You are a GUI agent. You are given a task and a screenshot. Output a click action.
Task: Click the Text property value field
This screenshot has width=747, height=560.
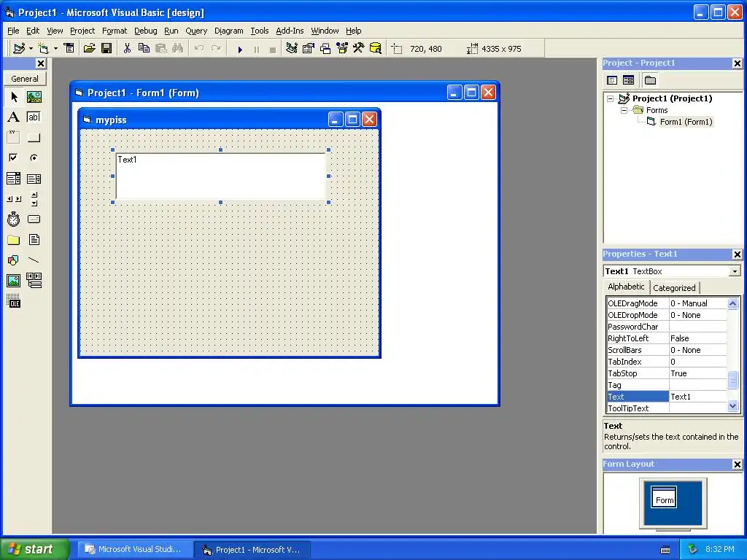698,397
